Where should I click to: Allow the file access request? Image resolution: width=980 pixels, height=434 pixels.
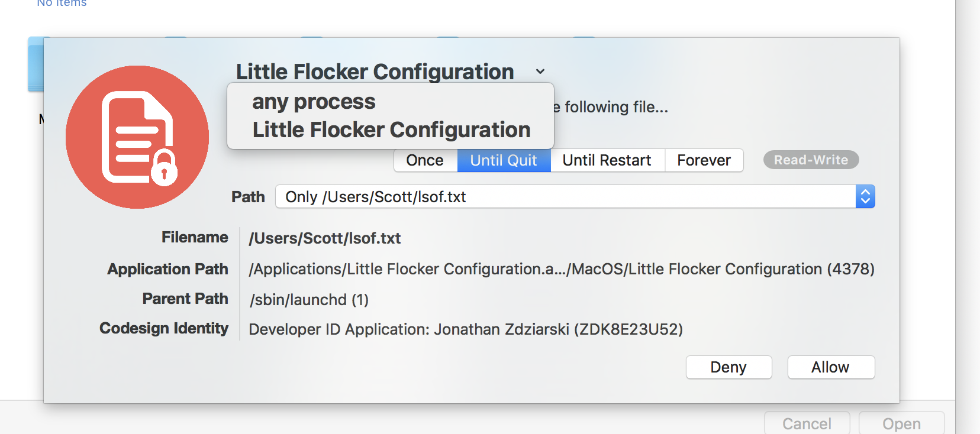click(x=831, y=367)
